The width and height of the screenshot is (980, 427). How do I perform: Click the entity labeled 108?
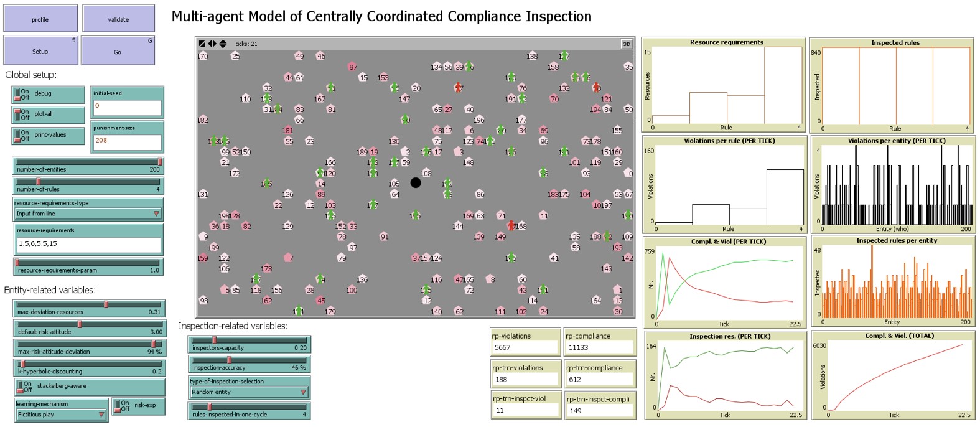click(x=426, y=173)
